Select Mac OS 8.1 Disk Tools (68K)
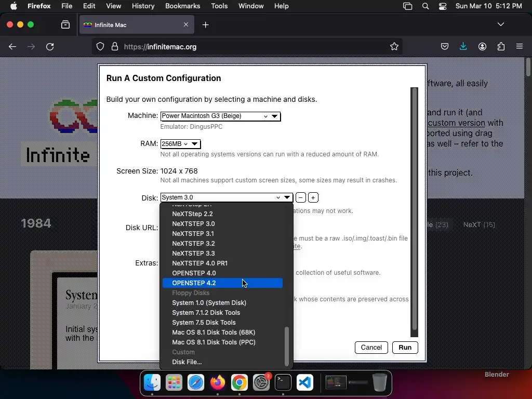This screenshot has height=399, width=532. click(x=222, y=332)
